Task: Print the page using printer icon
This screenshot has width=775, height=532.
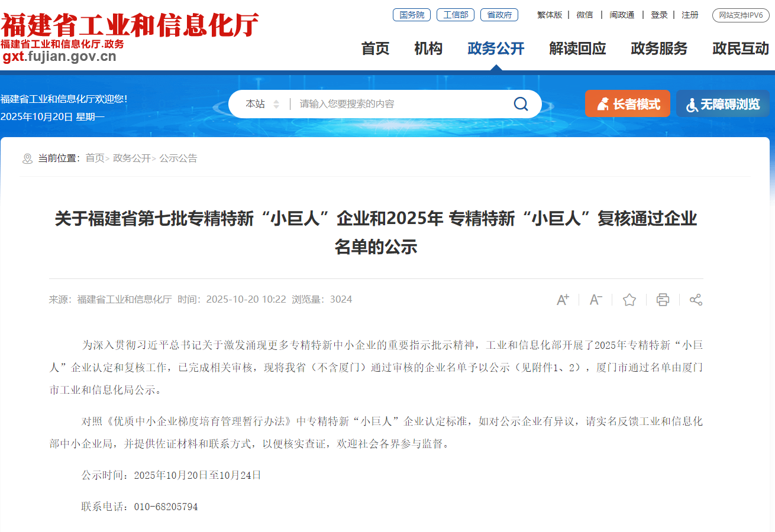Action: click(663, 300)
